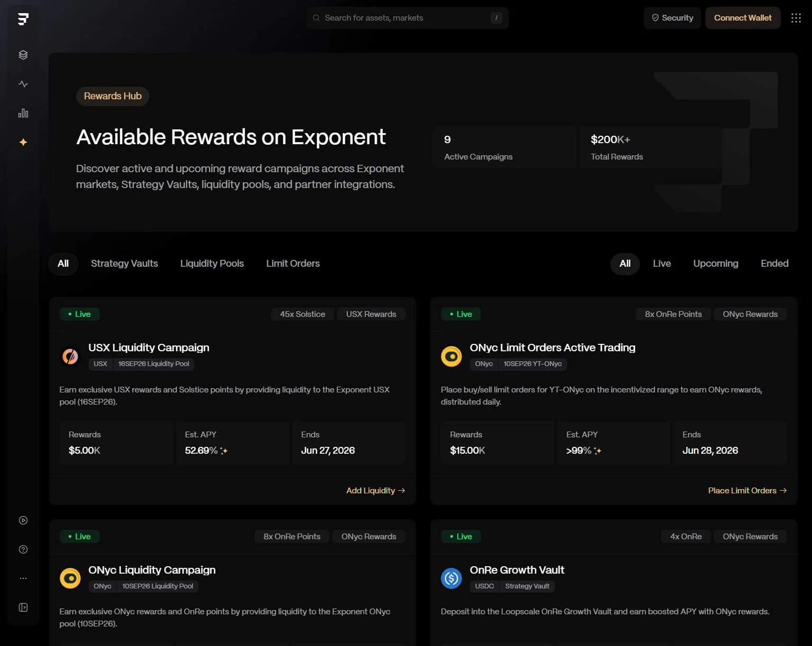Viewport: 812px width, 646px height.
Task: Click the sparkle icon beside >99% APY
Action: pos(598,451)
